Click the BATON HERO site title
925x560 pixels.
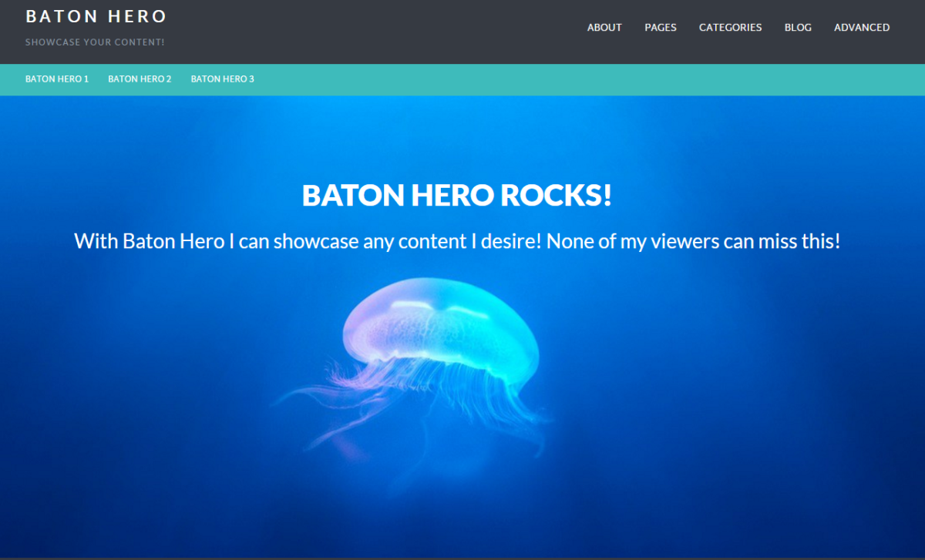[96, 16]
